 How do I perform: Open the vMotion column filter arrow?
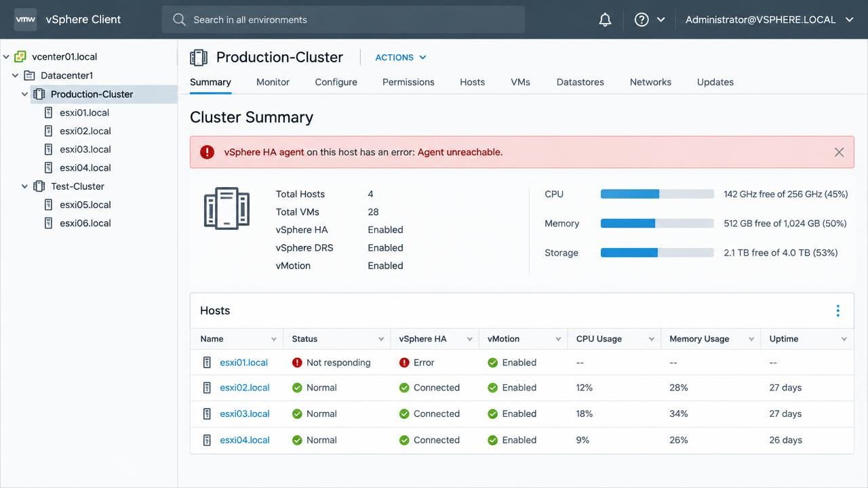click(558, 339)
